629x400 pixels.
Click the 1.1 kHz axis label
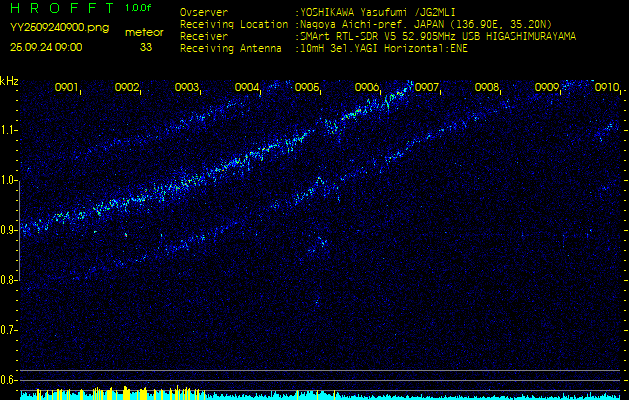pyautogui.click(x=7, y=131)
